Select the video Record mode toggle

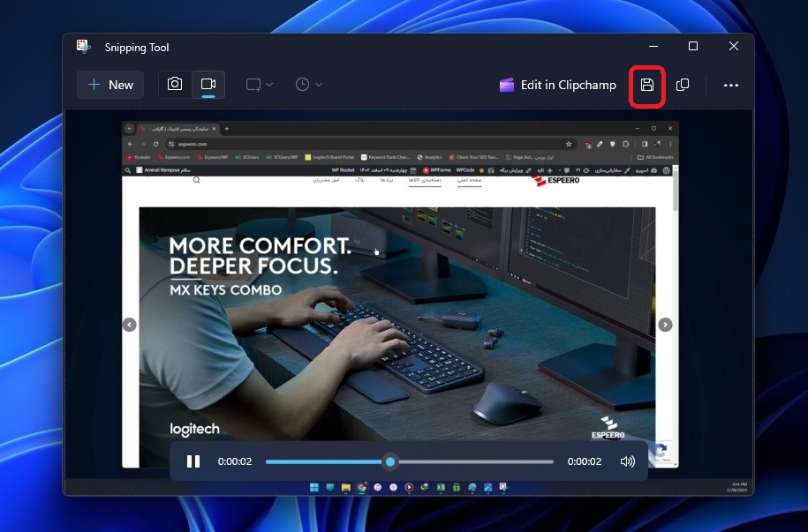208,85
